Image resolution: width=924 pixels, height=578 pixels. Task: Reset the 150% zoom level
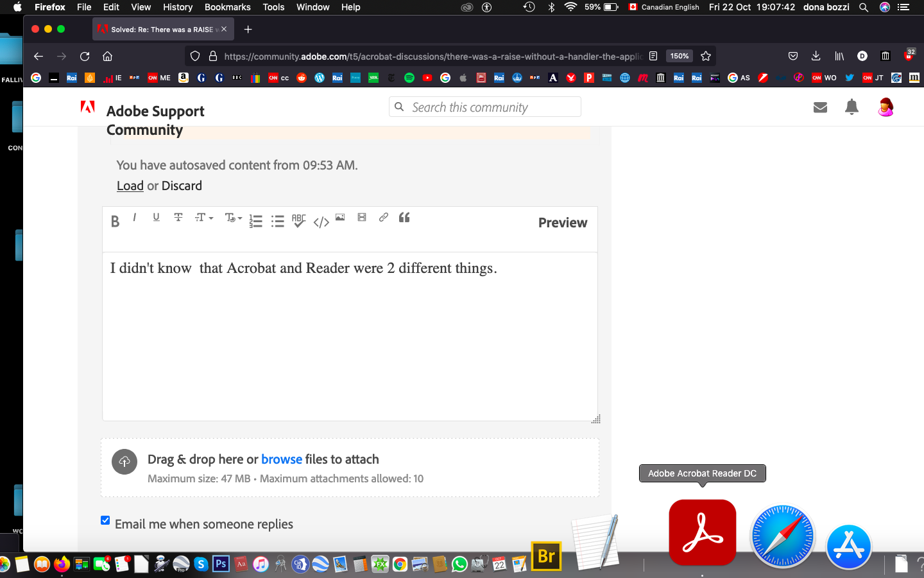point(680,56)
